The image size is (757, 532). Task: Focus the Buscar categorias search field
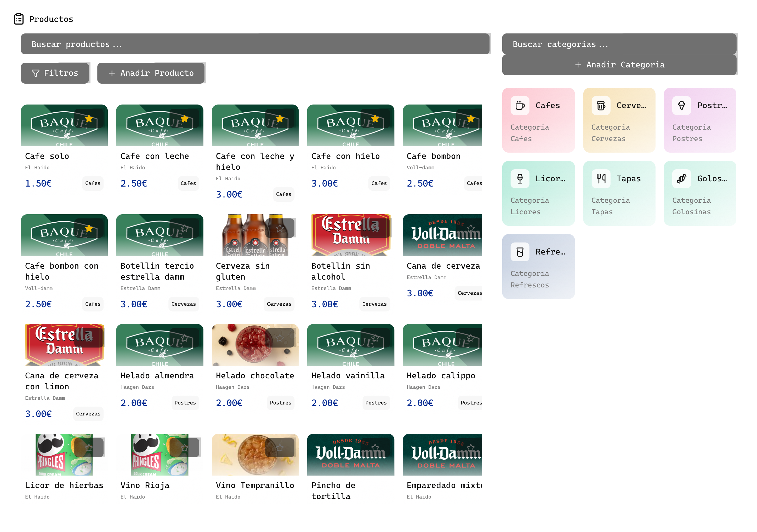click(x=619, y=44)
